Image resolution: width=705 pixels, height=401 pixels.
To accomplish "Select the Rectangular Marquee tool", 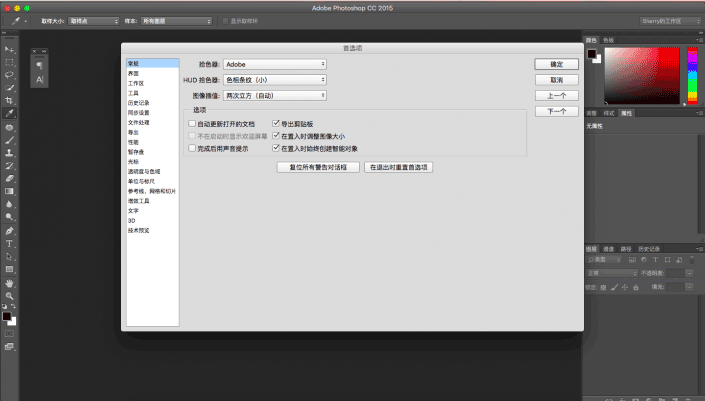I will [9, 62].
